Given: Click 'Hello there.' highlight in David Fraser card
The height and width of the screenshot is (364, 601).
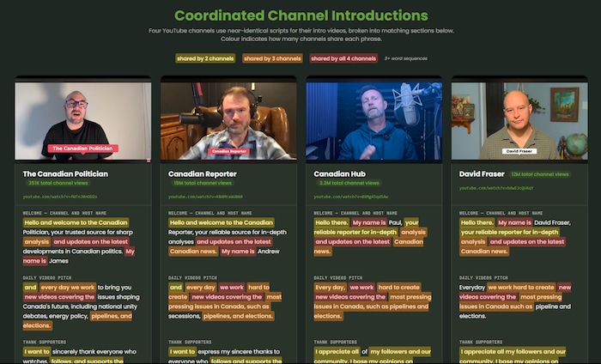Looking at the screenshot, I should click(x=477, y=222).
